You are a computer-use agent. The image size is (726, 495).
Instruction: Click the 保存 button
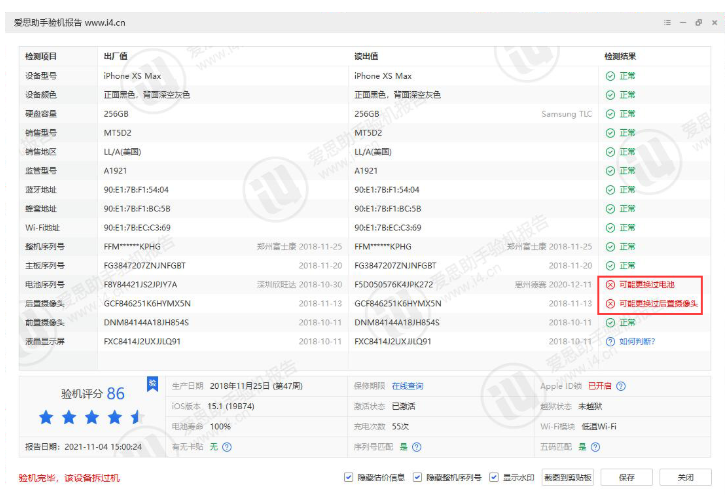[626, 477]
